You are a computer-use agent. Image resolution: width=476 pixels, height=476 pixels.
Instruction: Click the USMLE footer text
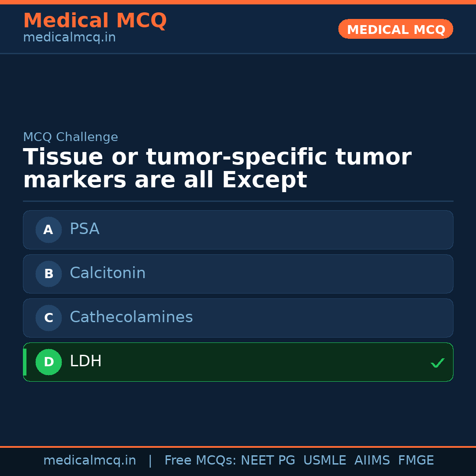coord(324,461)
